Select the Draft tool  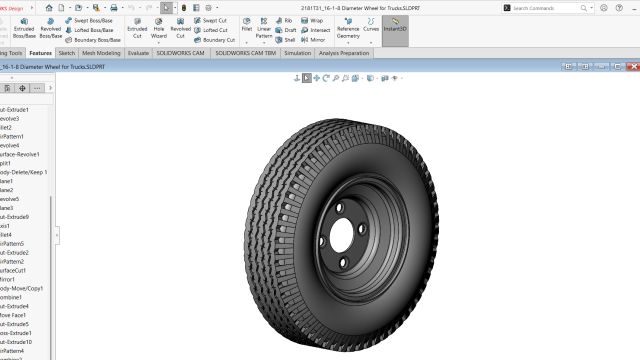[286, 30]
